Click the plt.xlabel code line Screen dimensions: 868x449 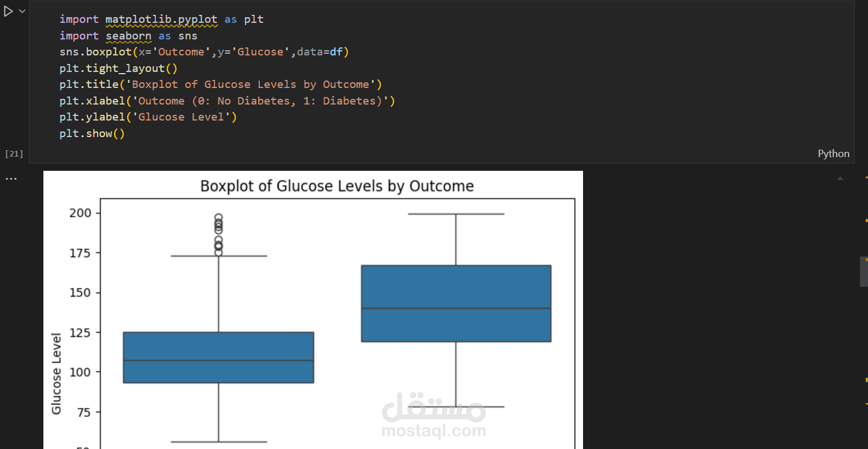(x=227, y=101)
